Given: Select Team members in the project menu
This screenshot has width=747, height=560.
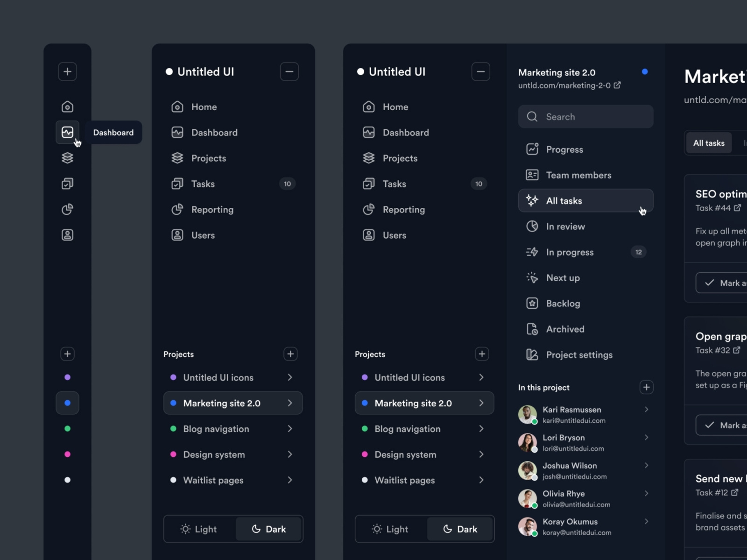Looking at the screenshot, I should pyautogui.click(x=578, y=175).
